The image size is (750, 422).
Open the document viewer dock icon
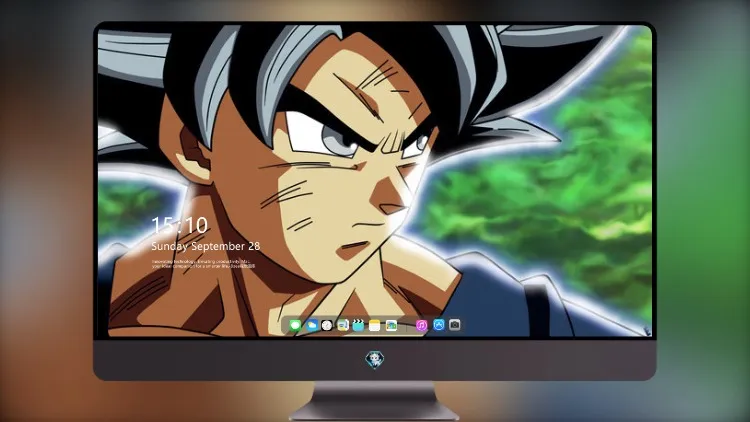click(x=342, y=325)
